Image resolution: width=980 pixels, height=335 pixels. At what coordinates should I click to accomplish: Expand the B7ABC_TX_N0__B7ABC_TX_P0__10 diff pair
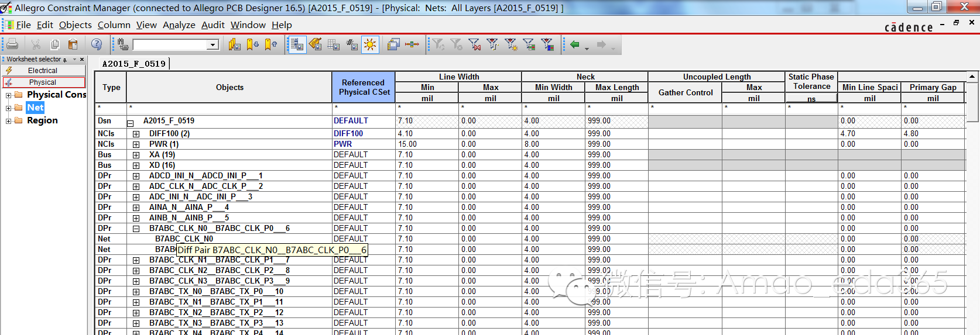[x=136, y=292]
